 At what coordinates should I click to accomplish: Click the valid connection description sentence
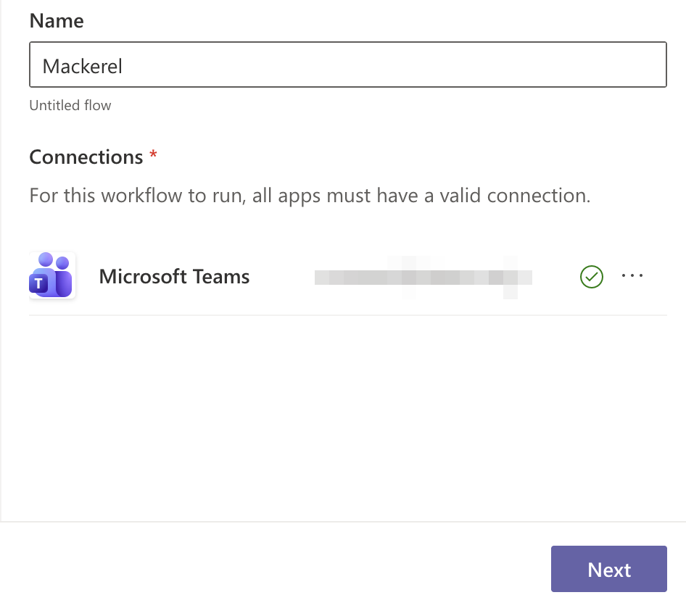point(310,196)
